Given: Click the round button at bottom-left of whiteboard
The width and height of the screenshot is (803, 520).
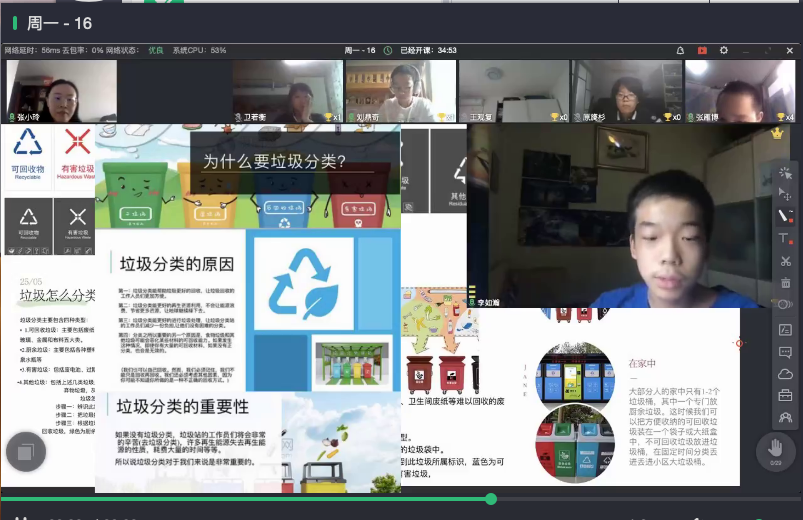Looking at the screenshot, I should click(26, 452).
